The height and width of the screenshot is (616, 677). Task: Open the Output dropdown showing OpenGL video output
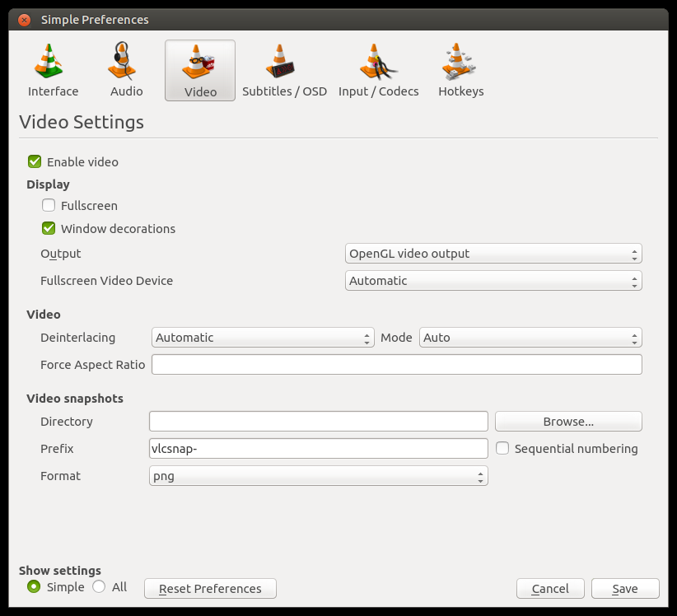493,254
